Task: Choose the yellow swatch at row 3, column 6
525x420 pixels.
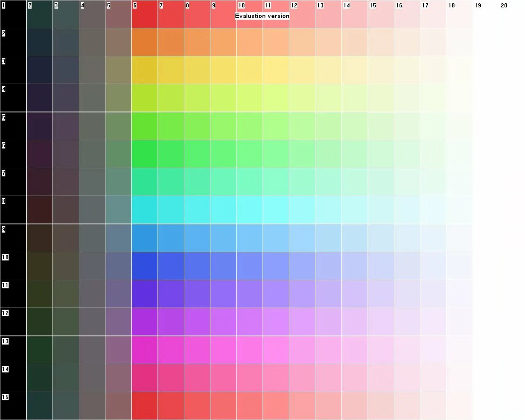Action: pyautogui.click(x=144, y=70)
